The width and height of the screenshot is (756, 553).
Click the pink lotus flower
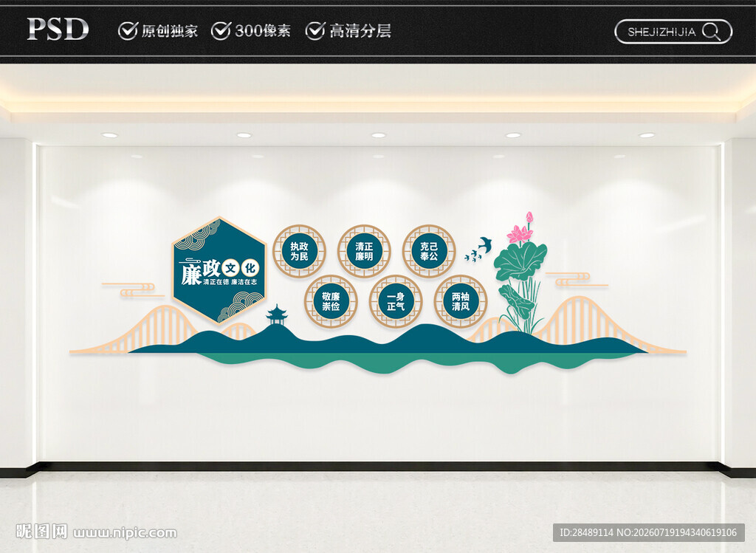(x=520, y=230)
